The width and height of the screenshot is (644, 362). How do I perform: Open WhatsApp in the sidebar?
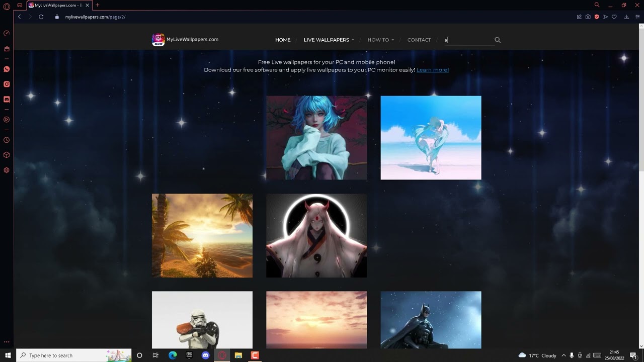point(7,69)
